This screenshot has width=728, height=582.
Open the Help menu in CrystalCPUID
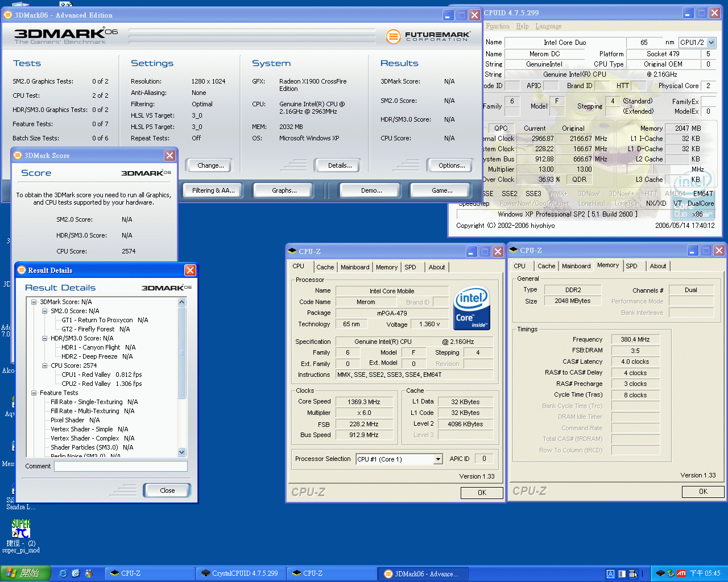[522, 26]
